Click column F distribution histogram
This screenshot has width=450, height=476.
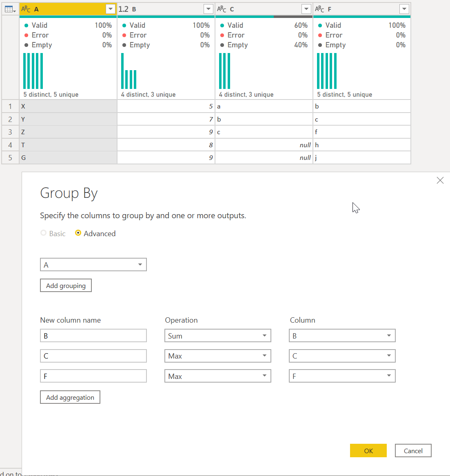pyautogui.click(x=327, y=71)
